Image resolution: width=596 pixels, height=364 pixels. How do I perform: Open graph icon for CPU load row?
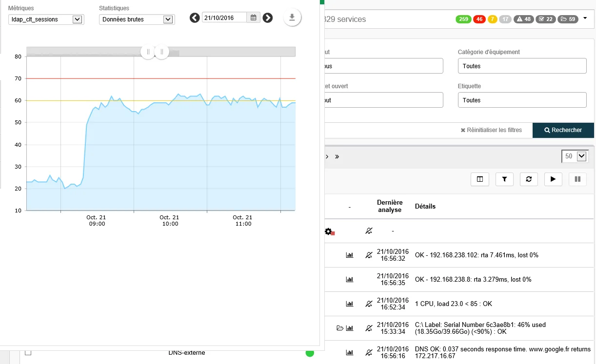[x=349, y=304]
